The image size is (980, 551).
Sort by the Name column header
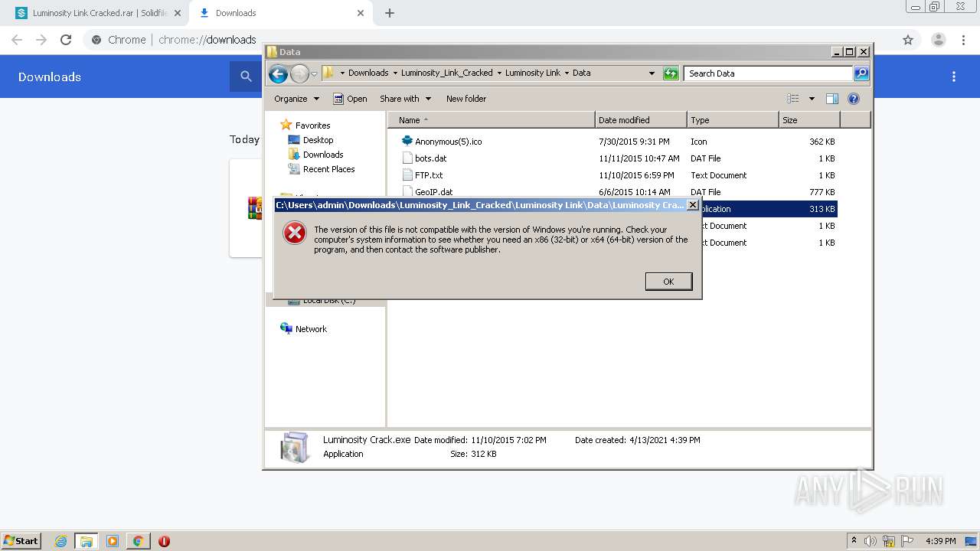pos(491,120)
